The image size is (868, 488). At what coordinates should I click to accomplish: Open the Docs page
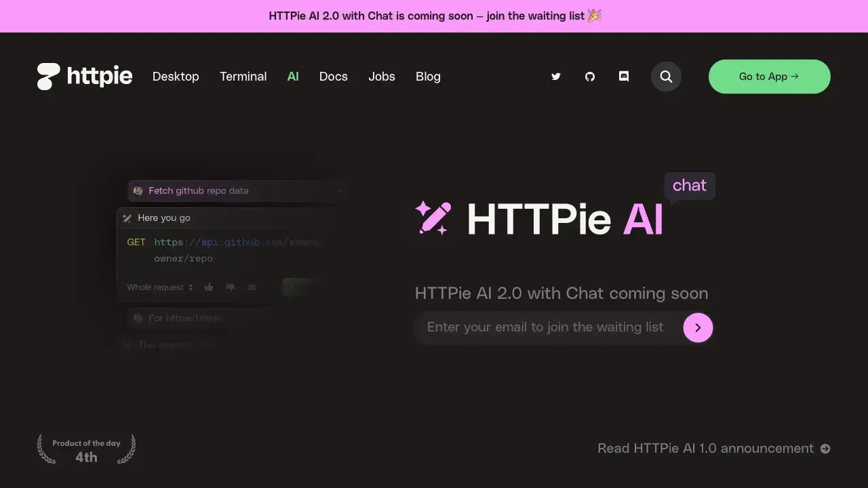(333, 77)
